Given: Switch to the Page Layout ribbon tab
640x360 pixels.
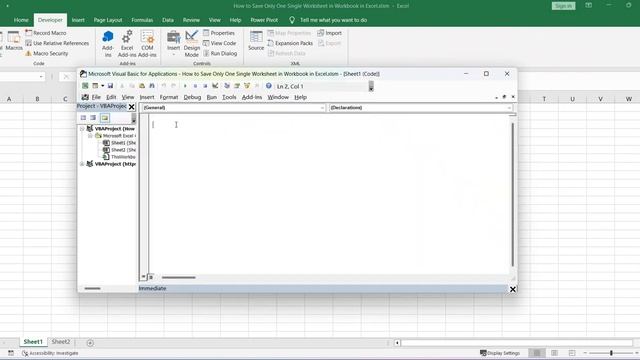Looking at the screenshot, I should (108, 20).
